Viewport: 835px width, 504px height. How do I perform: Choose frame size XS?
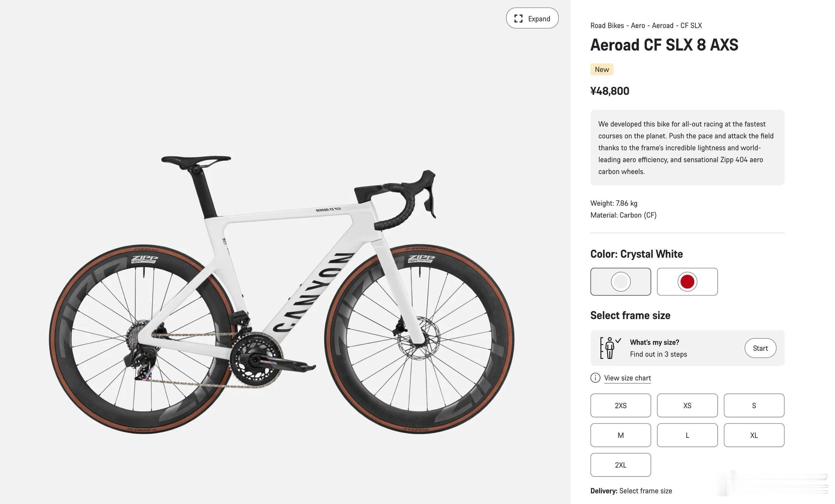[x=687, y=405]
